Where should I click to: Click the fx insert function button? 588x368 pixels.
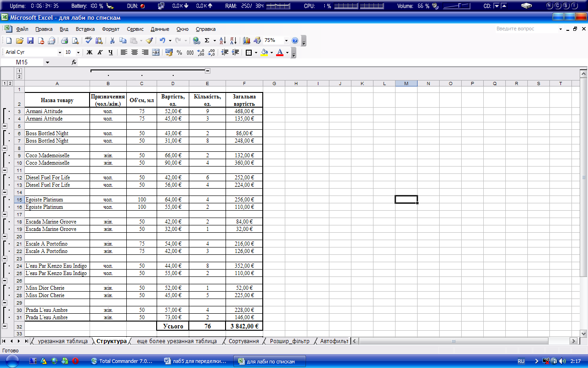pyautogui.click(x=74, y=62)
